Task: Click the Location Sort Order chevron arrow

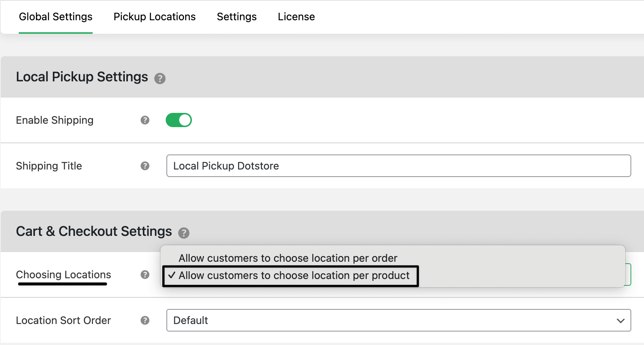Action: (620, 321)
